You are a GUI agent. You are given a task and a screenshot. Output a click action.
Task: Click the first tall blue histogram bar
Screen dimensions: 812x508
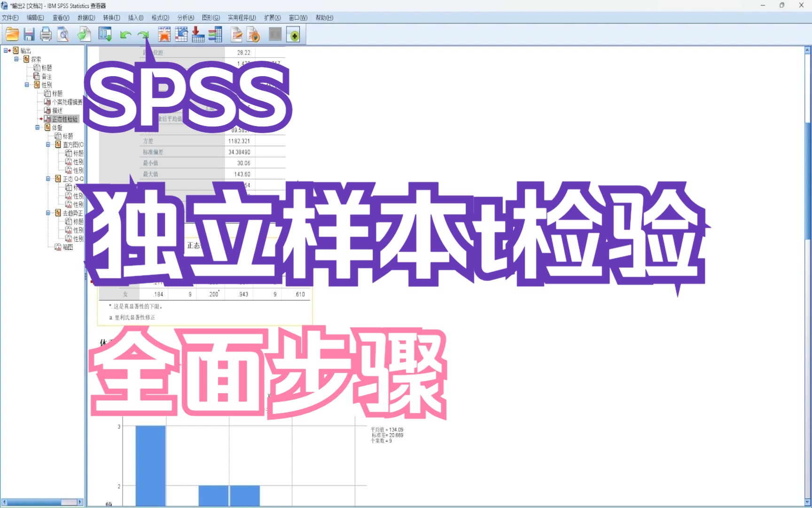point(150,466)
